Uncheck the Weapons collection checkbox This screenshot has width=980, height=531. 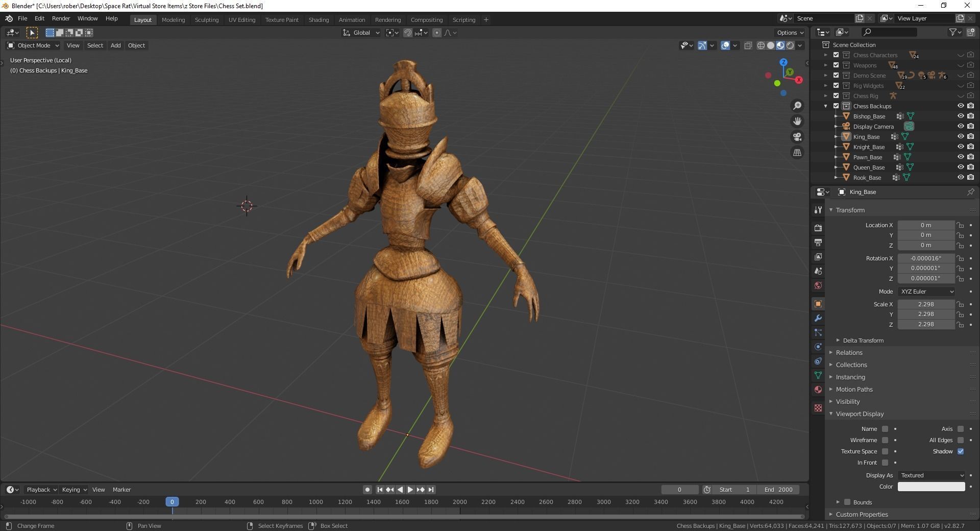[836, 65]
